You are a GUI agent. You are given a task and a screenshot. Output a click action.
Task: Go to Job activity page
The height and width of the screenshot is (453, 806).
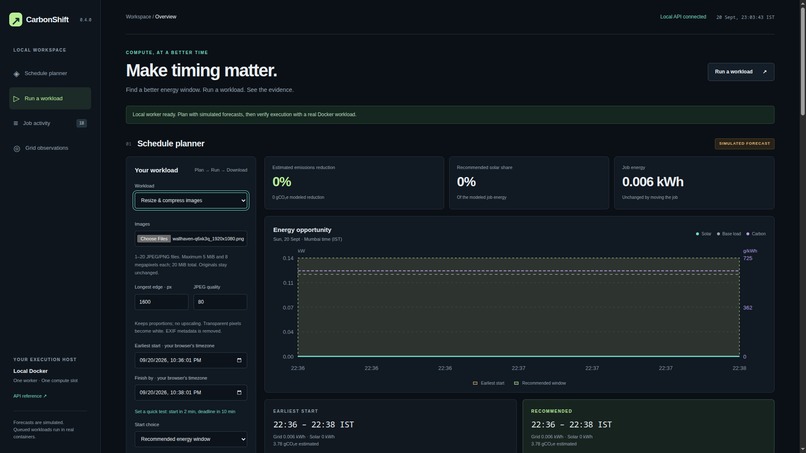[x=50, y=123]
